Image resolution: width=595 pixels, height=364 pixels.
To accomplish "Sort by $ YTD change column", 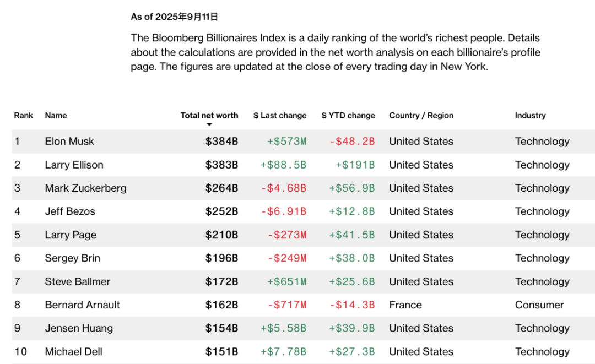I will (x=348, y=116).
